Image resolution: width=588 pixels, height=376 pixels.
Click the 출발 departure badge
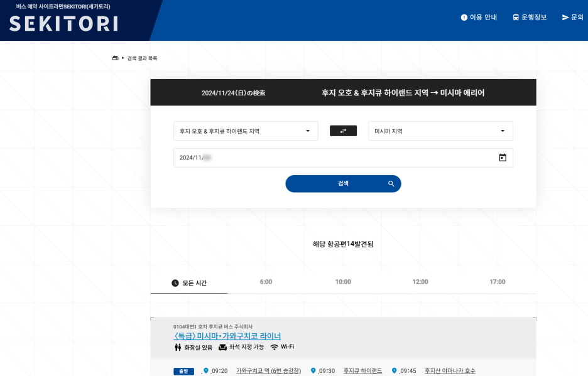183,371
